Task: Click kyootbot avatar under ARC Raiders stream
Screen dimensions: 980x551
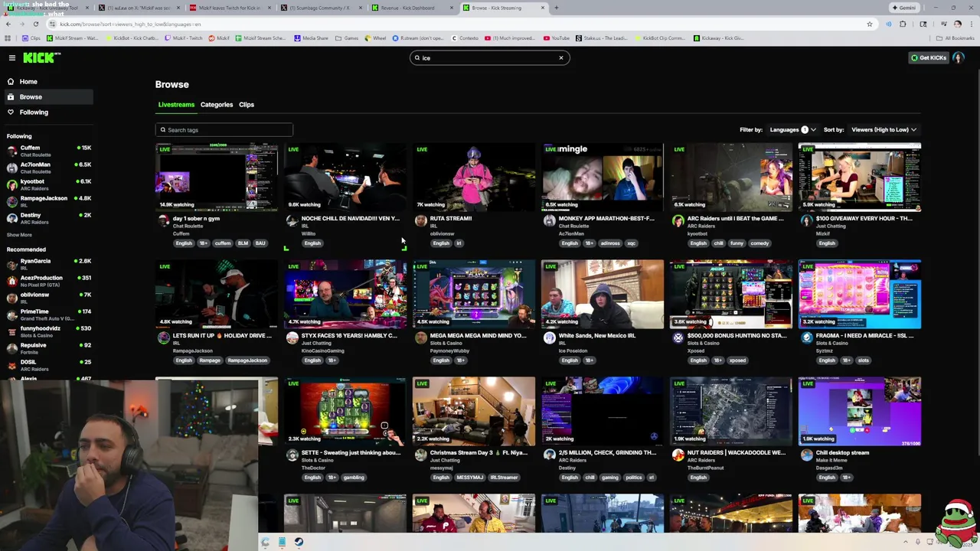Action: 678,221
